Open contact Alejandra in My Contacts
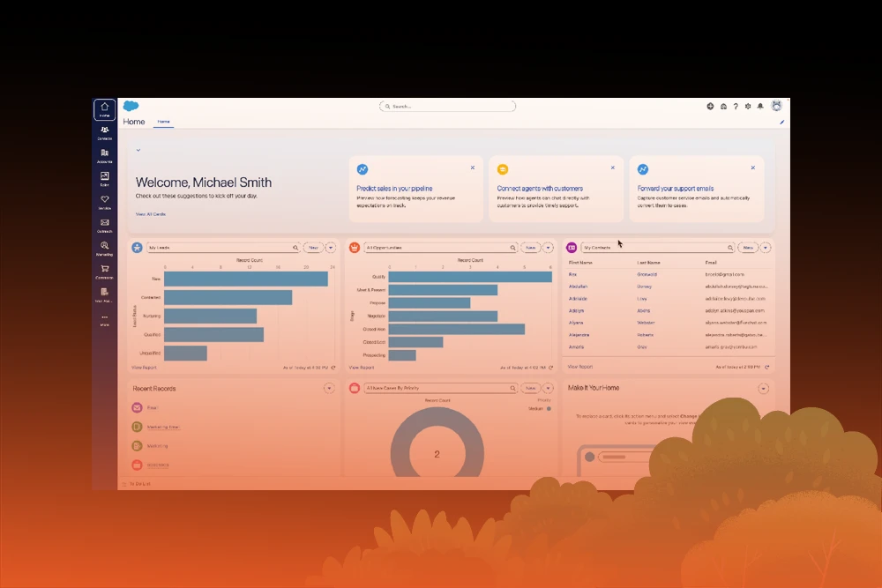 579,335
